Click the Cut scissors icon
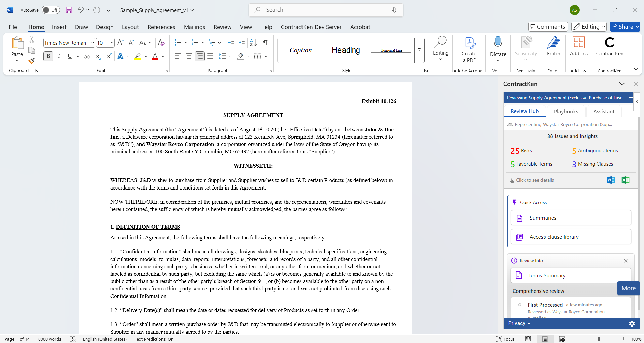This screenshot has width=644, height=343. [x=32, y=40]
